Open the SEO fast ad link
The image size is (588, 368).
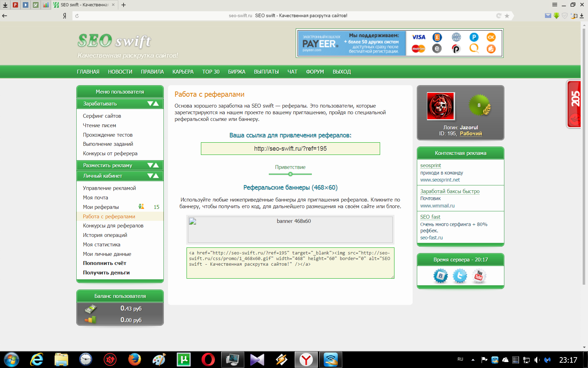(430, 217)
